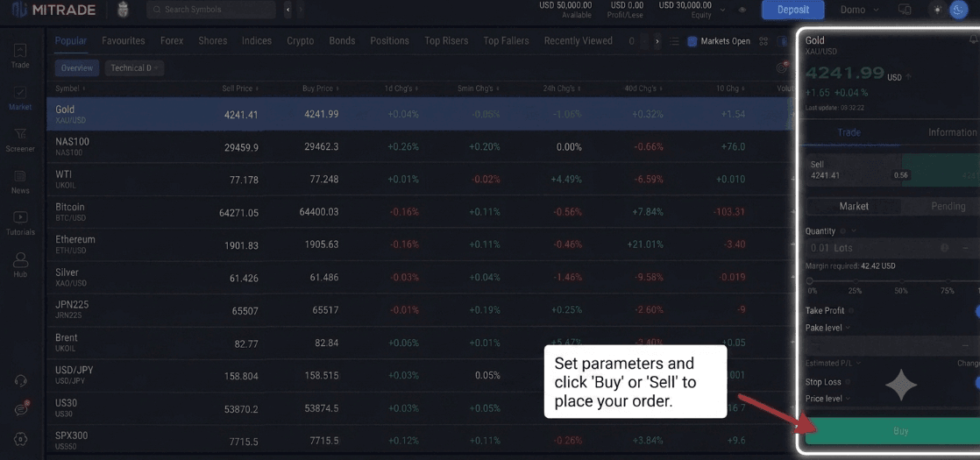Click the crest emblem beside the logo
The height and width of the screenshot is (460, 980).
pyautogui.click(x=123, y=10)
